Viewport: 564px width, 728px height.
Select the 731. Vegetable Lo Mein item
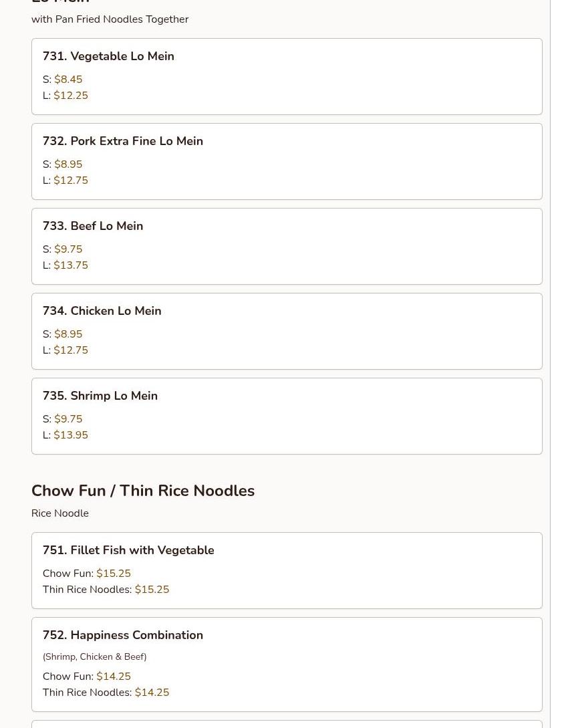pos(287,77)
